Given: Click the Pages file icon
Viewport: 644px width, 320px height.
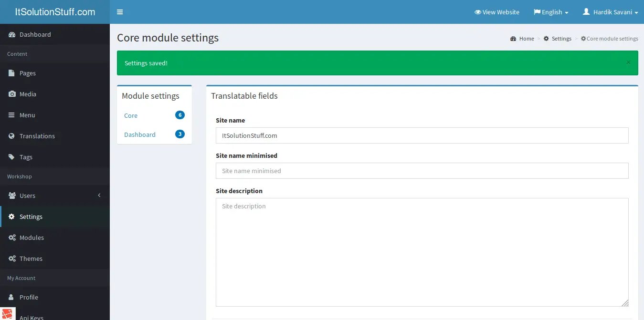Looking at the screenshot, I should [x=12, y=73].
